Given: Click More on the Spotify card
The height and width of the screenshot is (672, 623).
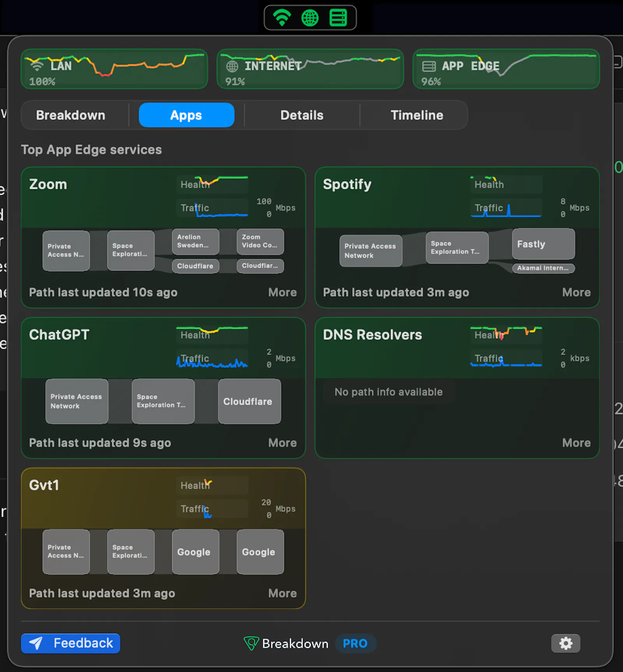Looking at the screenshot, I should click(x=577, y=292).
